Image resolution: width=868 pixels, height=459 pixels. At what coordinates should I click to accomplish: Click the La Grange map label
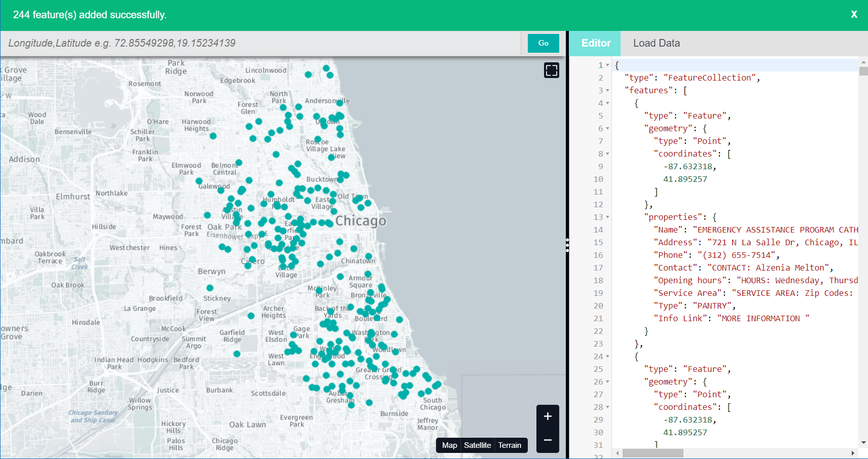pos(140,309)
